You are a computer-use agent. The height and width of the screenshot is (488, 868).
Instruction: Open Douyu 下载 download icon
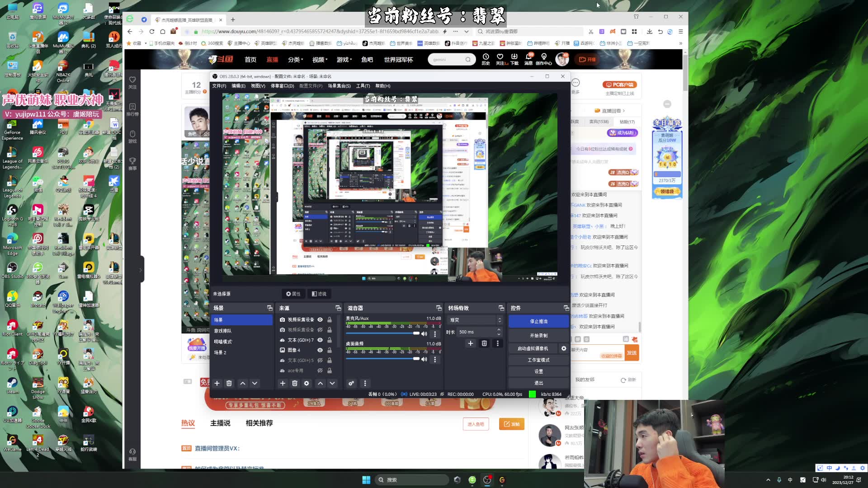(514, 59)
